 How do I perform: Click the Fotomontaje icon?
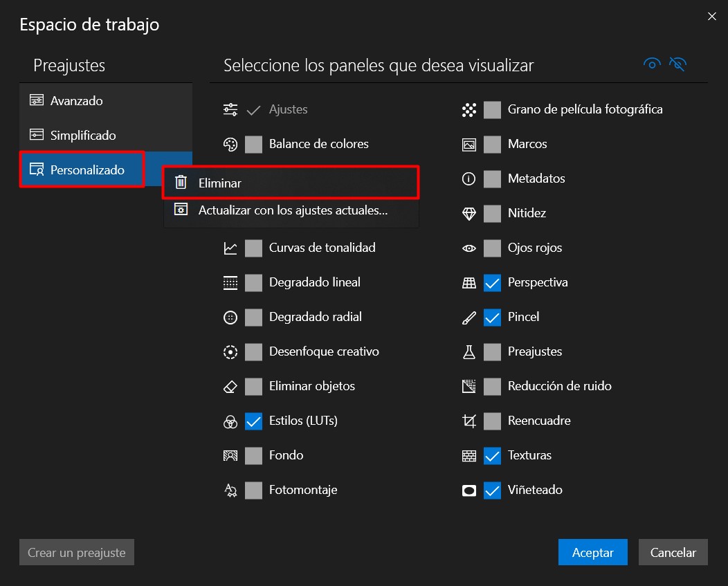click(230, 491)
